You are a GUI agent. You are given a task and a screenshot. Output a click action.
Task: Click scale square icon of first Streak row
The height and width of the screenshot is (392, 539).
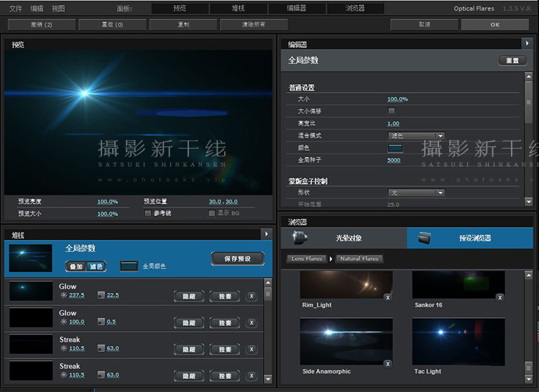click(x=101, y=348)
